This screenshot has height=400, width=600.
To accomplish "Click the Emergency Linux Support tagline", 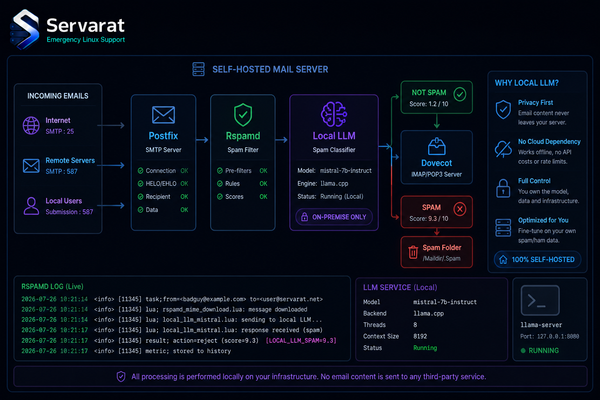I will coord(86,39).
